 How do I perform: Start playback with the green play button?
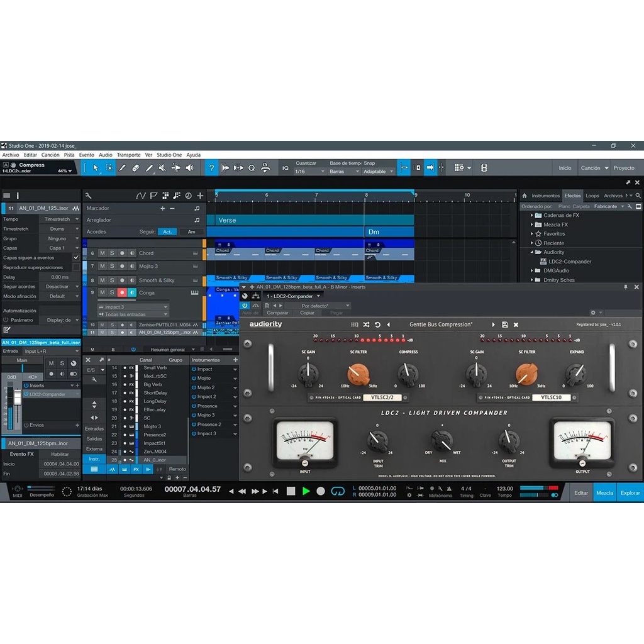click(x=306, y=491)
